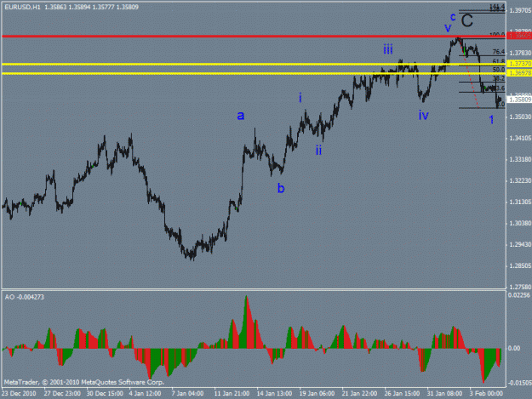
Task: Select the lower yellow horizontal line
Action: pos(254,73)
